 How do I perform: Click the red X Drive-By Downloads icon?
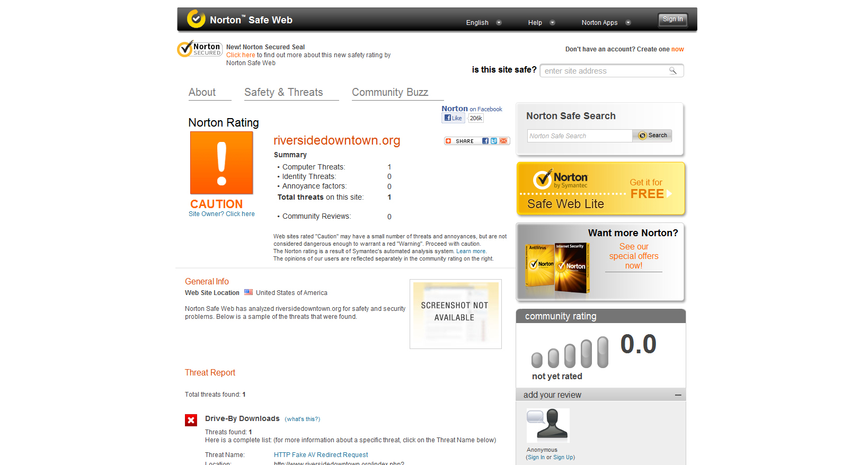[191, 420]
